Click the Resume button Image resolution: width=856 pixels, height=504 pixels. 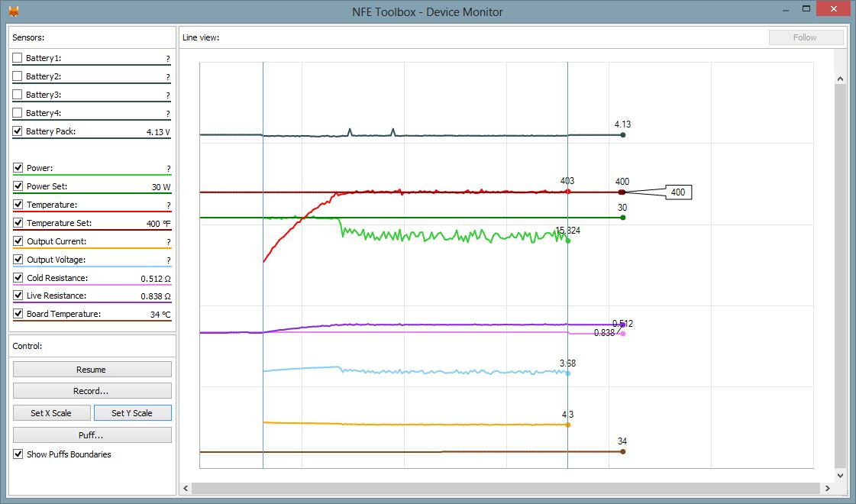pos(92,370)
